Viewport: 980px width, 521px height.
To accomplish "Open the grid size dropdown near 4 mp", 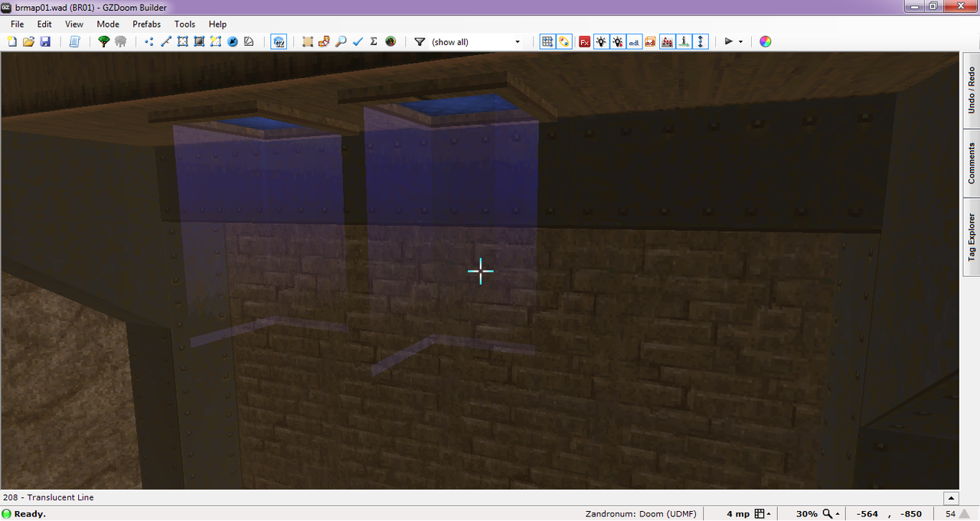I will 762,514.
